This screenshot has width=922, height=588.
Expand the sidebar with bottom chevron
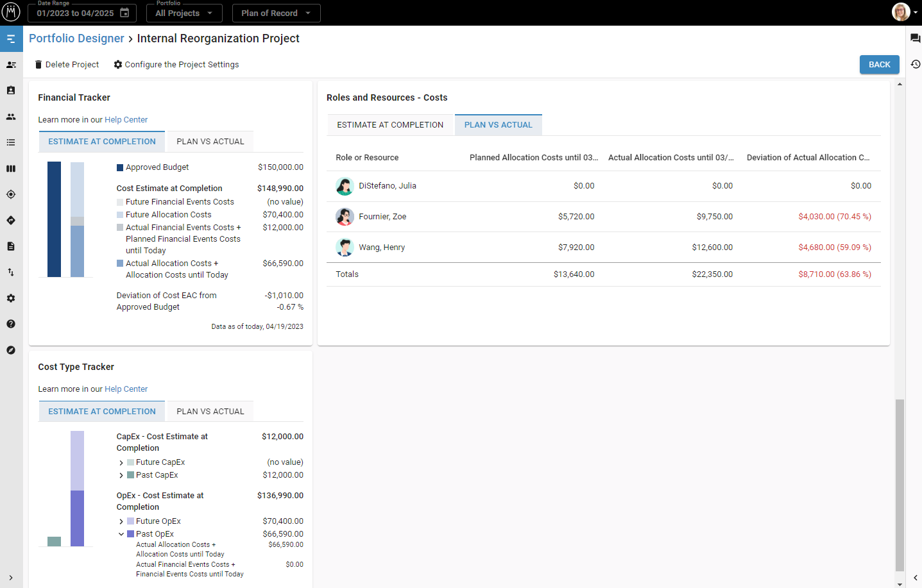point(11,578)
